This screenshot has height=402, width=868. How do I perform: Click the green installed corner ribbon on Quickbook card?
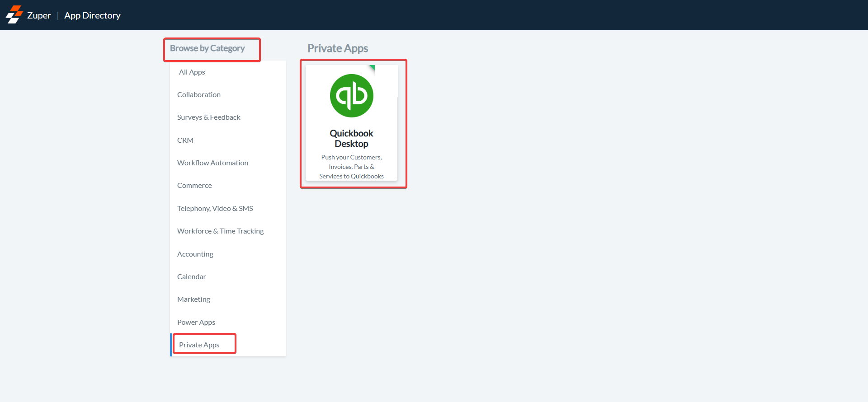pos(372,68)
